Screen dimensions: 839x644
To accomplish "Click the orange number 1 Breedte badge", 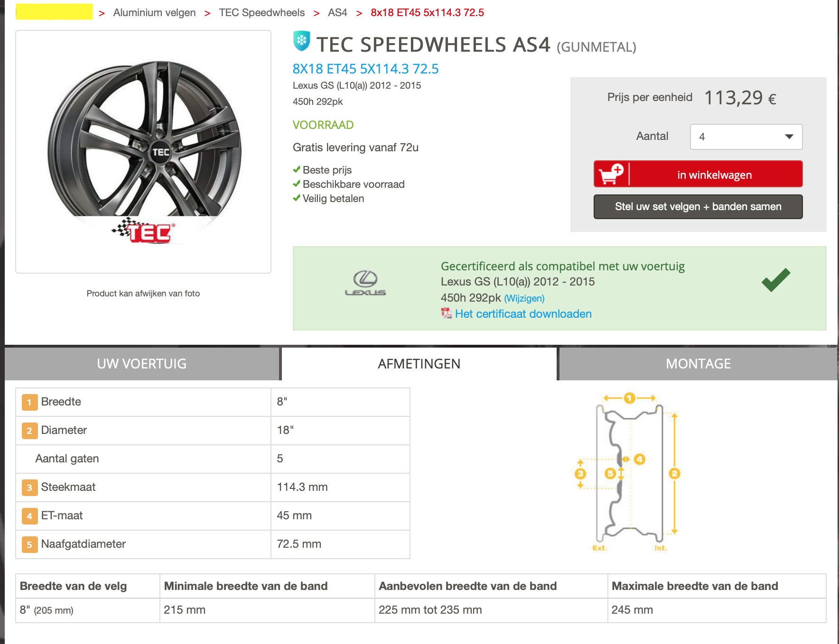I will tap(29, 402).
